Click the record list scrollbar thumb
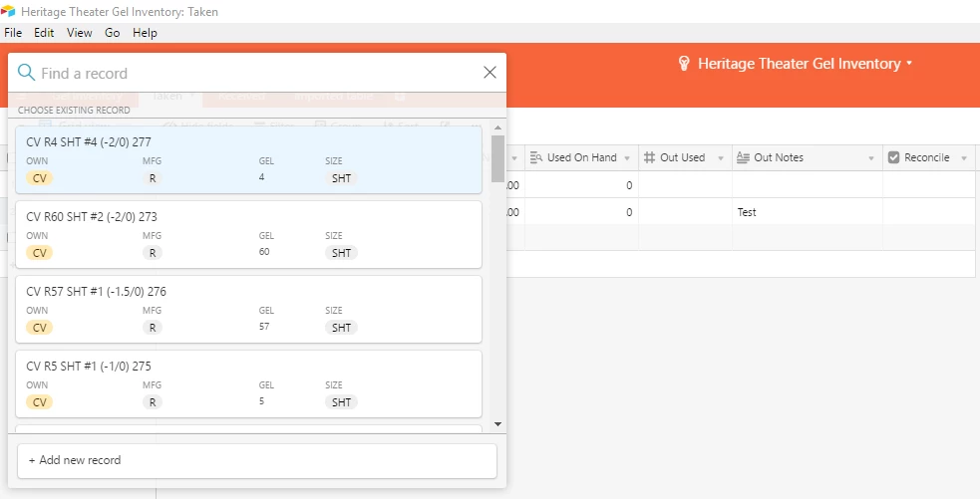Viewport: 980px width, 499px height. [x=497, y=158]
